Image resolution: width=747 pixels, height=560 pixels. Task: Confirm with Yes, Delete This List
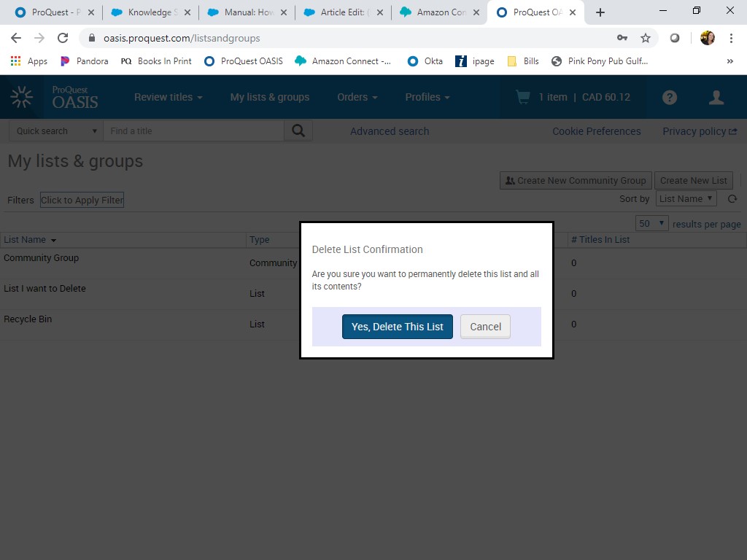pyautogui.click(x=397, y=327)
